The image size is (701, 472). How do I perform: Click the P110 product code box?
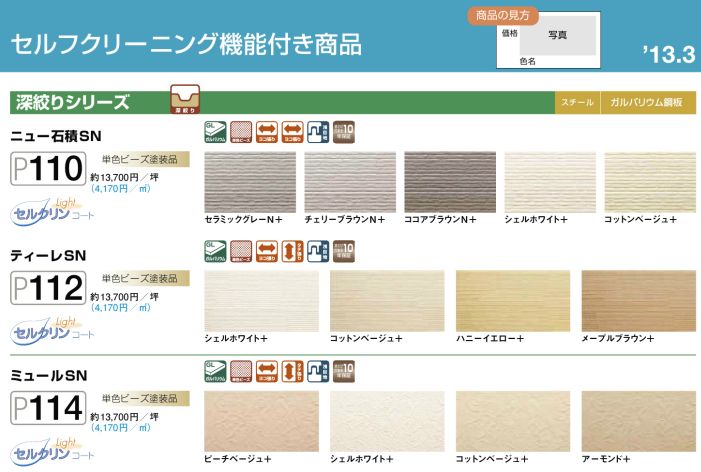click(48, 169)
